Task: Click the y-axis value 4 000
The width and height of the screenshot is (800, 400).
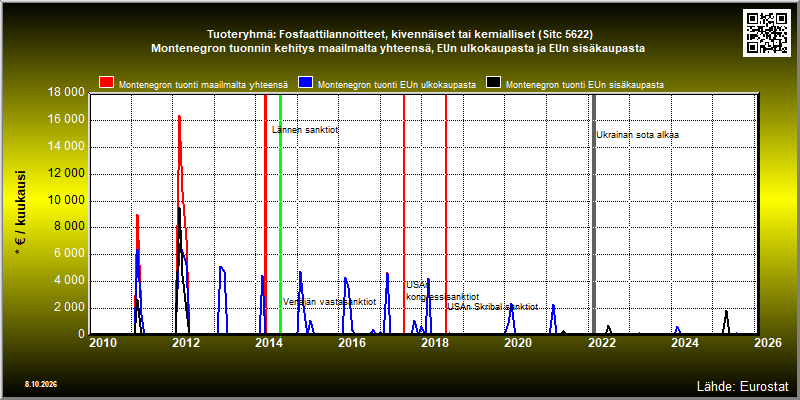Action: pos(69,281)
